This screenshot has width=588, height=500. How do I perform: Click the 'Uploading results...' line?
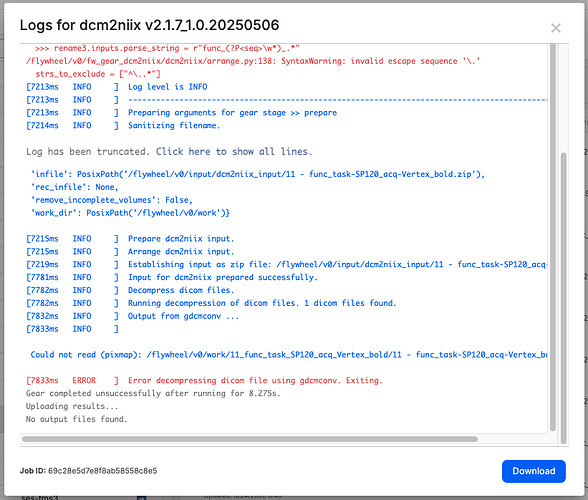[x=72, y=406]
